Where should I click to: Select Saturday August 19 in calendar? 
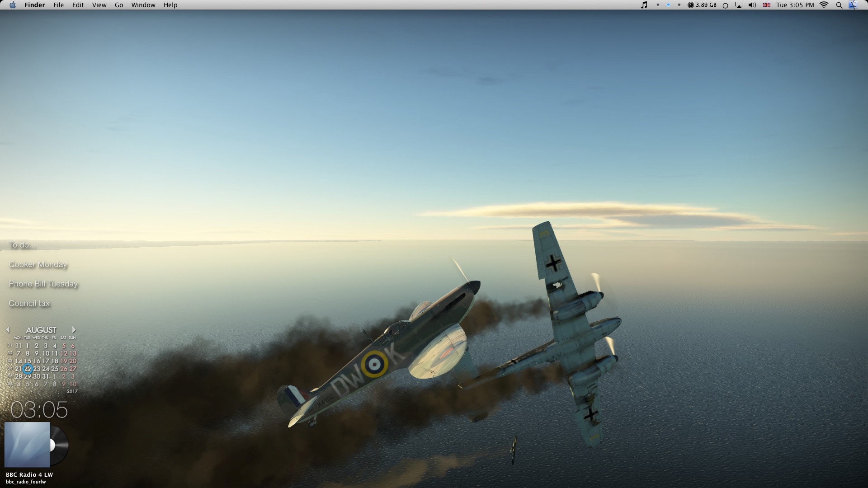point(64,361)
